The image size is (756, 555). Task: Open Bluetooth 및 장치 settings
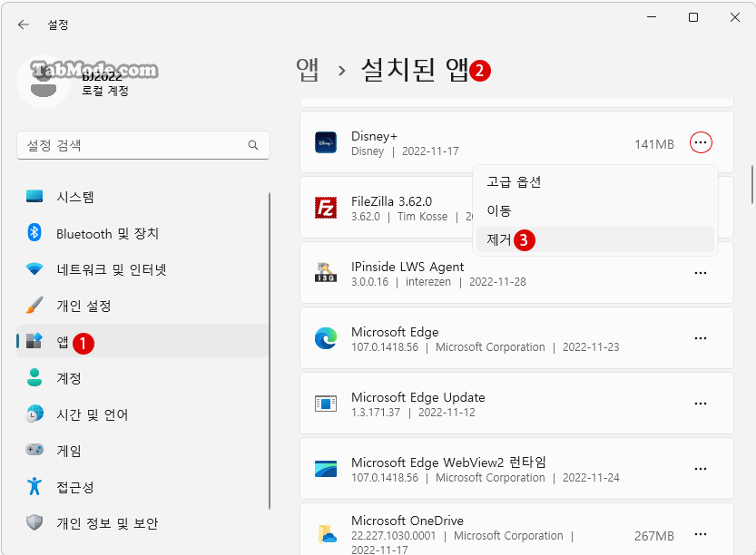pos(142,233)
